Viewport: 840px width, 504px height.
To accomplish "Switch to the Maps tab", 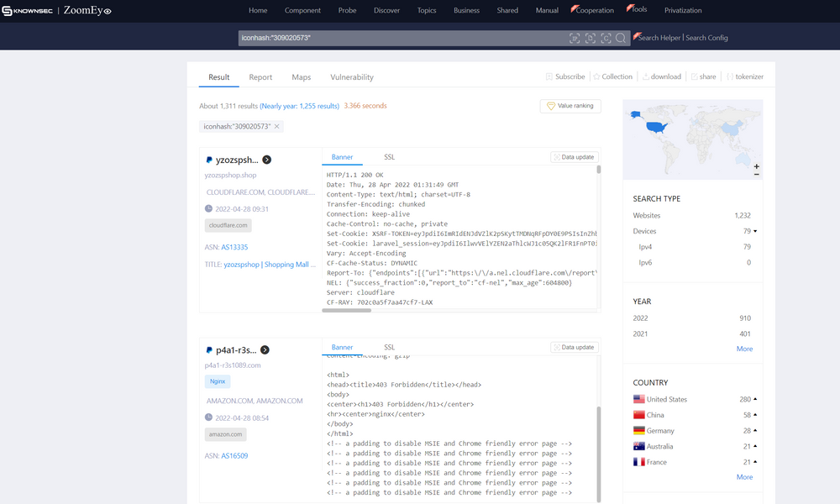I will coord(301,77).
